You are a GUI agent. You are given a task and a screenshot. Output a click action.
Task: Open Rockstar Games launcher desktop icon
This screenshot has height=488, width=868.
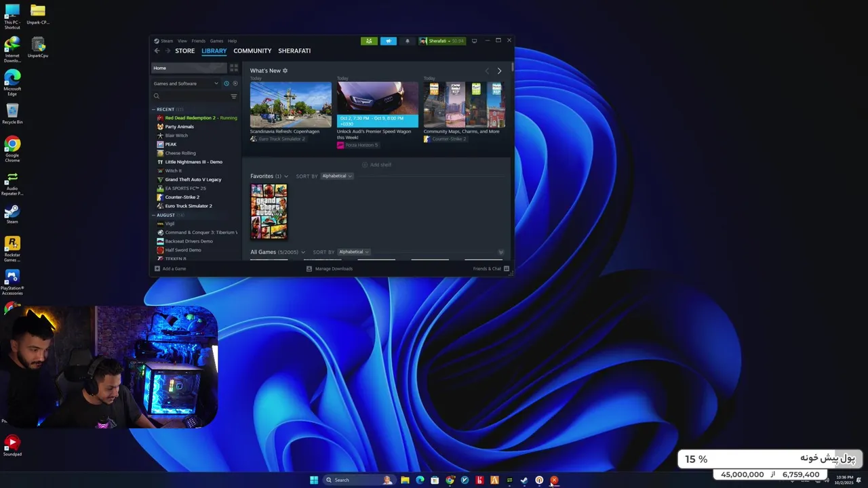click(12, 249)
